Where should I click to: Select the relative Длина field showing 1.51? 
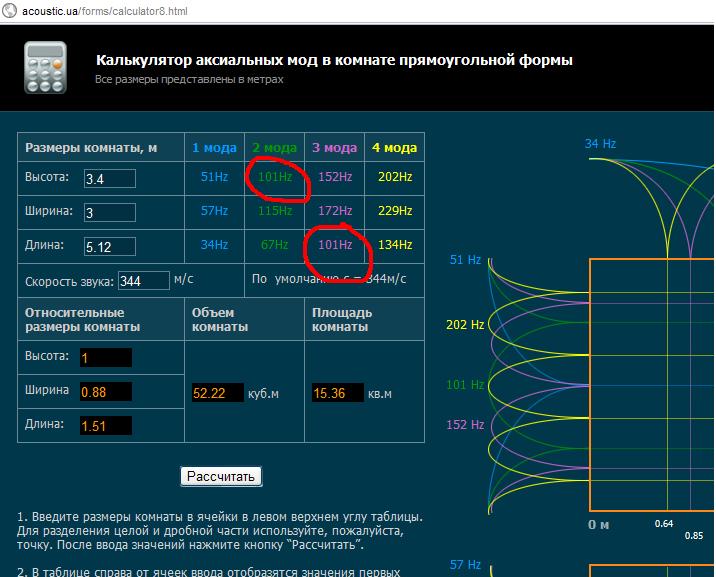(107, 426)
